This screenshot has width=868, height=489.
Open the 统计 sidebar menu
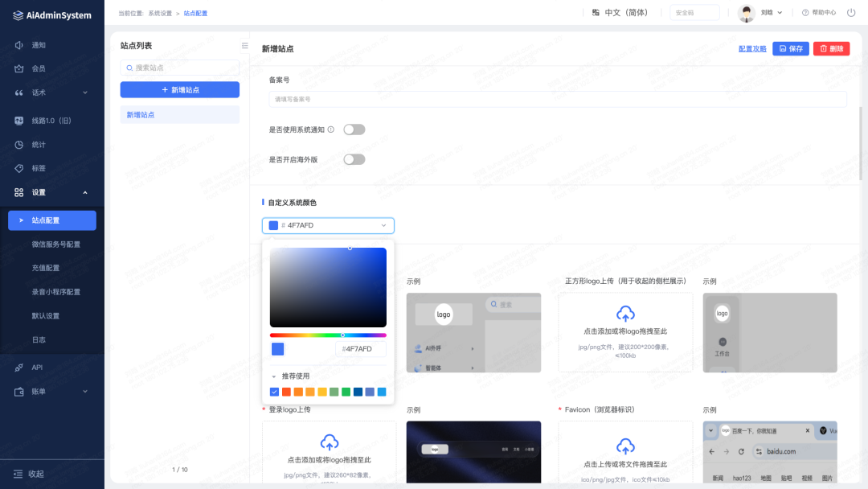(x=39, y=145)
